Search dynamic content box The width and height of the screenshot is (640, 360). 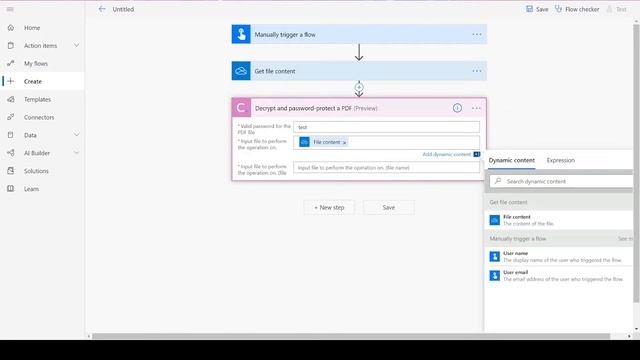tap(561, 181)
